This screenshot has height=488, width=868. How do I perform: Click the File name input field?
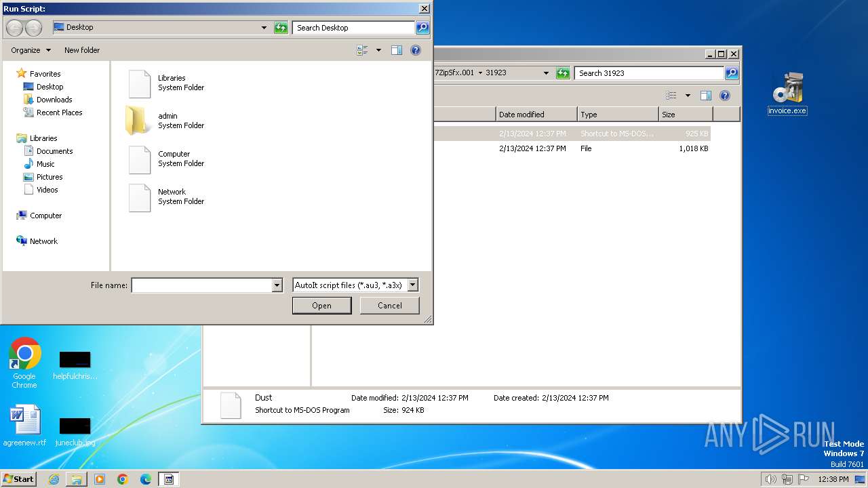(201, 285)
